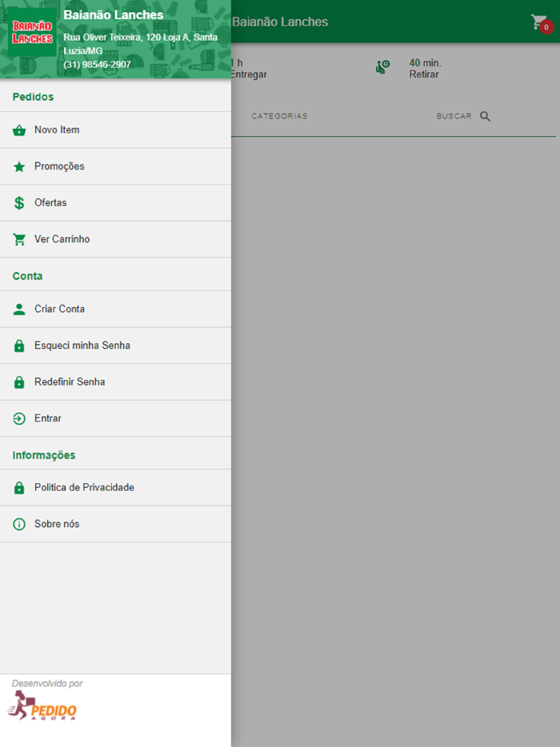Choose Criar Conta in the menu

(x=115, y=310)
